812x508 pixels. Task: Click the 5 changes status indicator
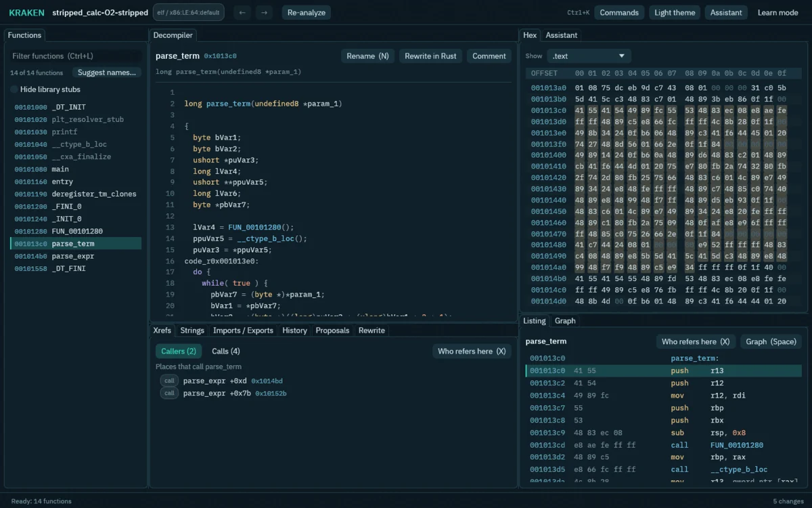(788, 501)
